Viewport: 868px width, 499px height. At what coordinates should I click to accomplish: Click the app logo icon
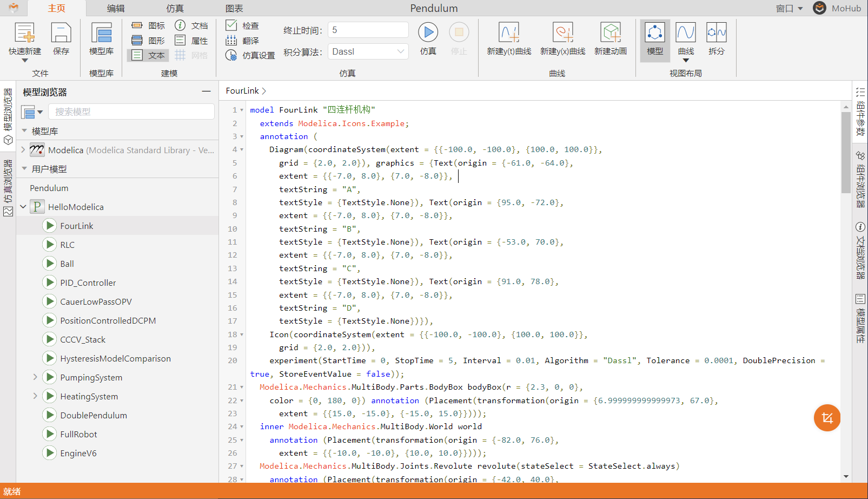click(x=14, y=8)
